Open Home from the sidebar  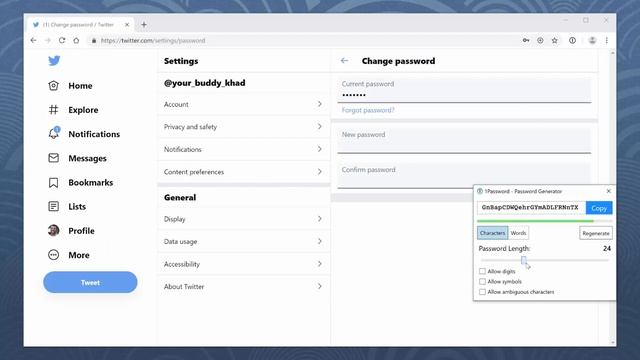[80, 86]
